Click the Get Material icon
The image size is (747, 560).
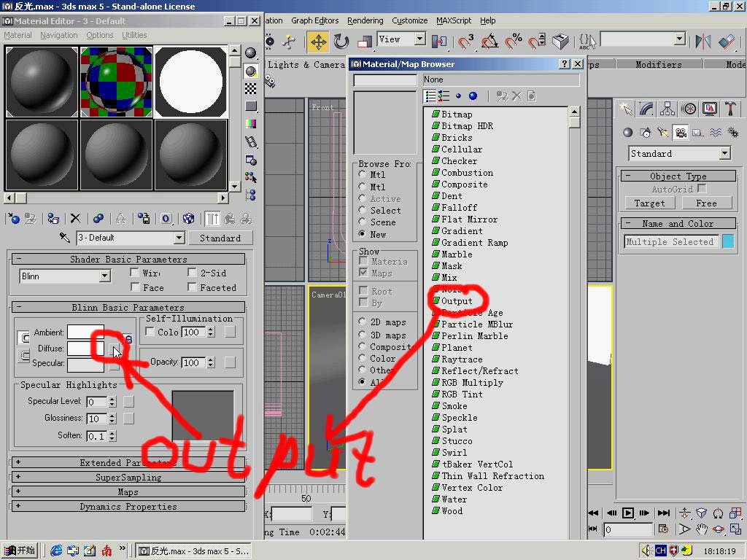(14, 219)
